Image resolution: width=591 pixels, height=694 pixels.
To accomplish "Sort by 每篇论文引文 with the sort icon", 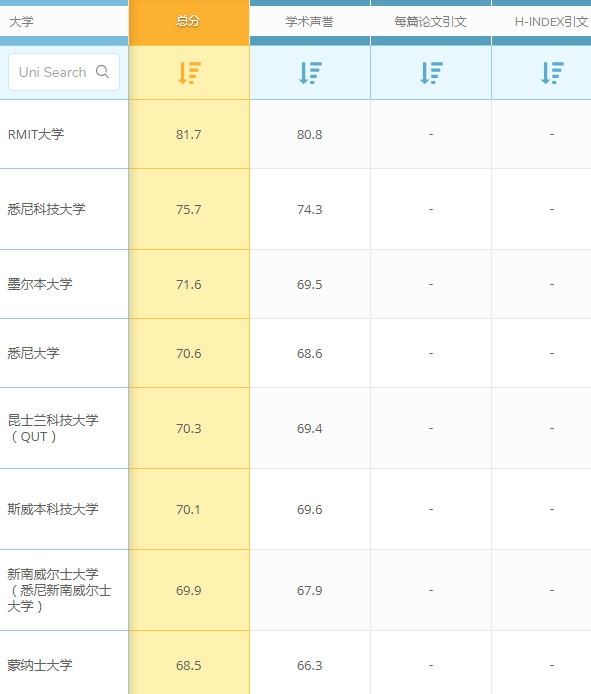I will click(x=431, y=73).
